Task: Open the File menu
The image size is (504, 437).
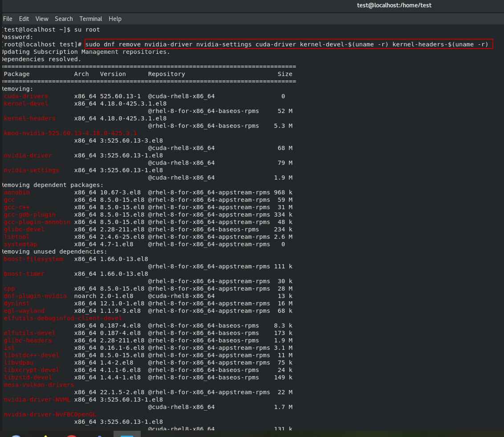Action: (x=8, y=19)
